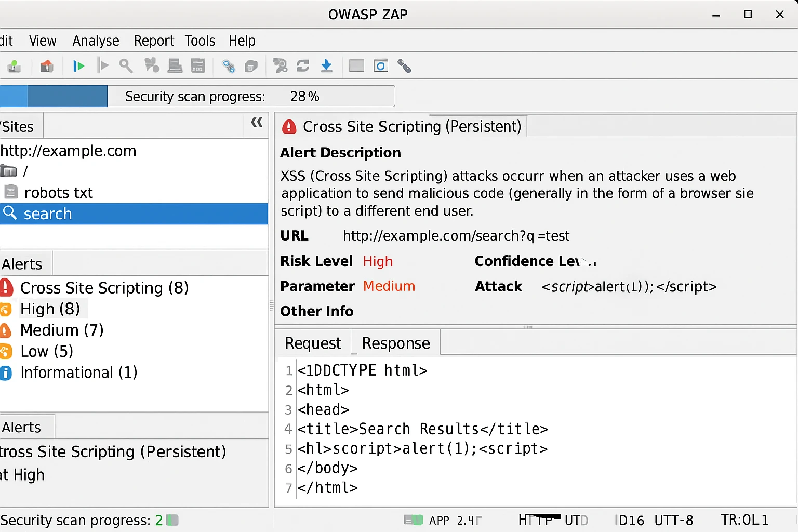The height and width of the screenshot is (532, 798).
Task: Click the document icon beside robots txt
Action: (x=10, y=192)
